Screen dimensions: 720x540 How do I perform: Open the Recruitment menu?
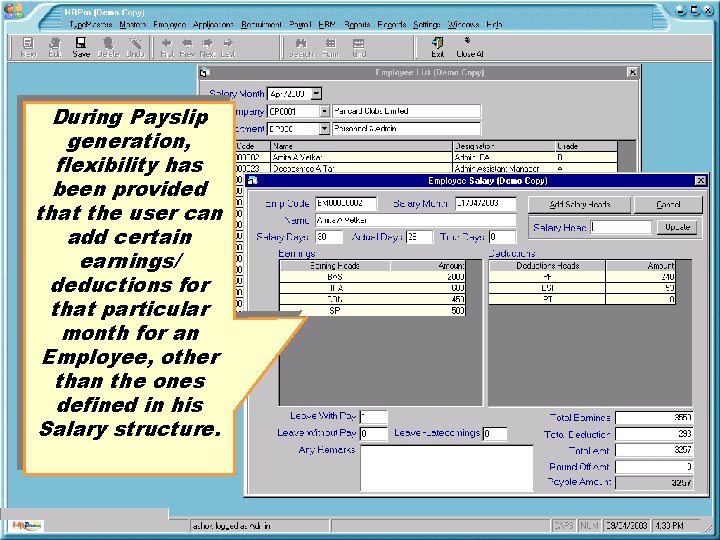pos(261,24)
